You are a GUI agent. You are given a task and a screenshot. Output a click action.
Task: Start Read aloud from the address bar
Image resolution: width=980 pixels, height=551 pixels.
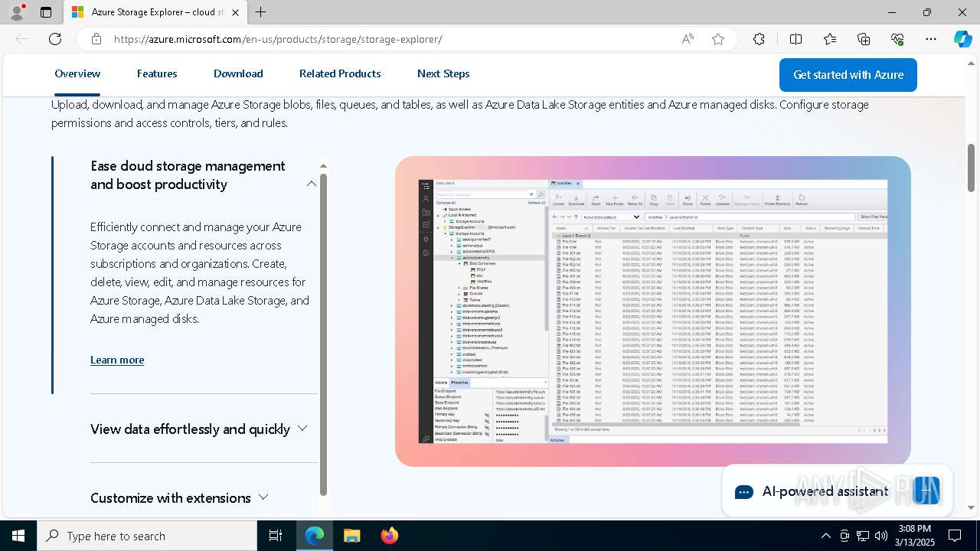[688, 39]
